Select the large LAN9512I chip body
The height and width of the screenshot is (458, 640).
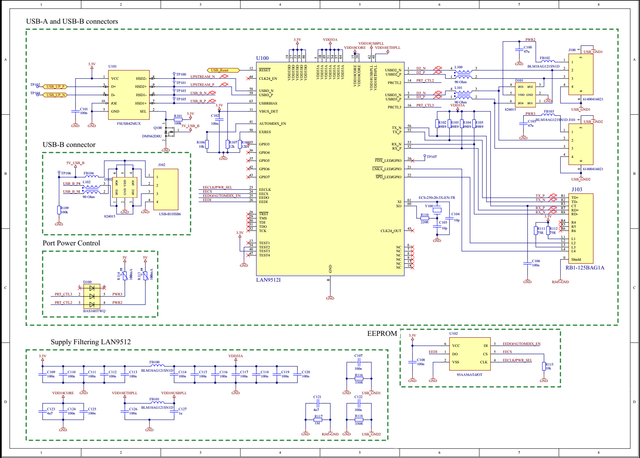[330, 169]
